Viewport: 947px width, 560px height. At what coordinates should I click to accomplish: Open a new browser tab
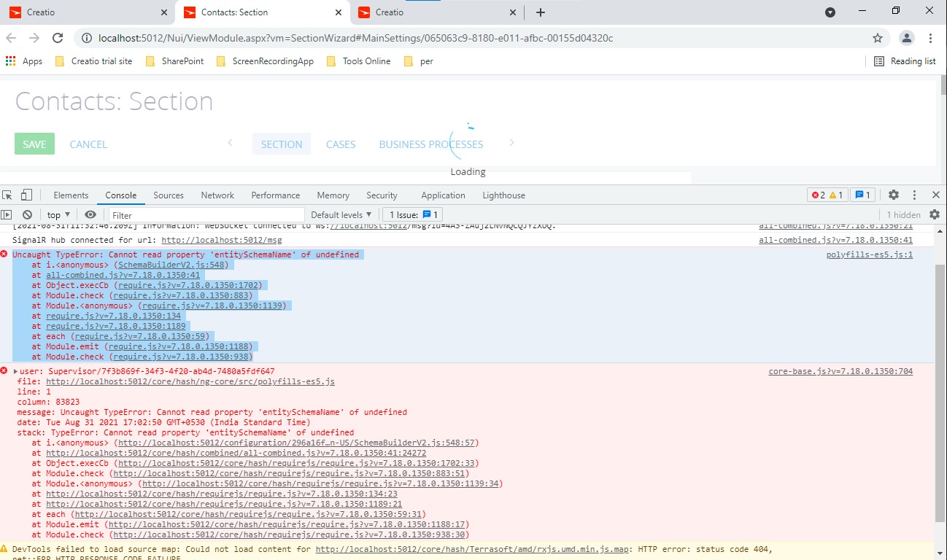[x=541, y=12]
